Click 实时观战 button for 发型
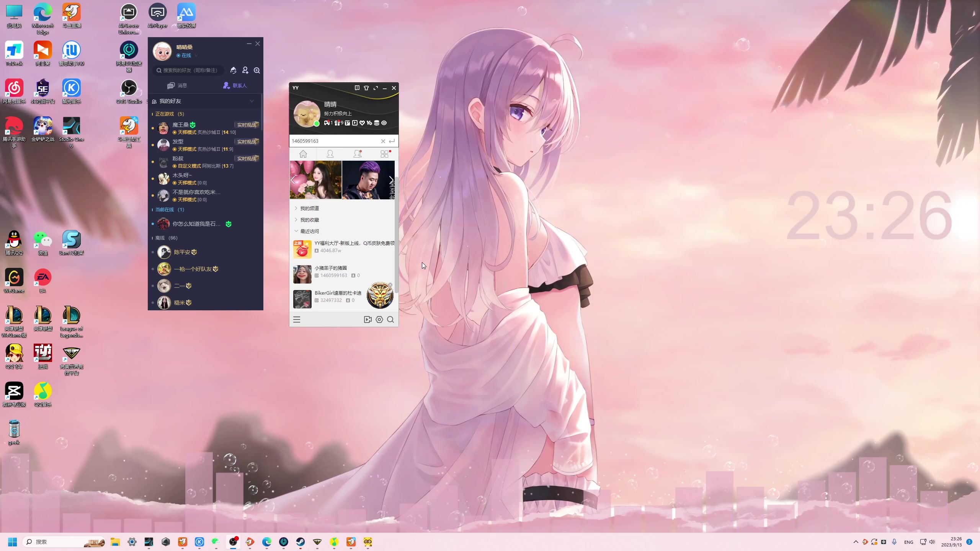The height and width of the screenshot is (551, 980). click(247, 142)
